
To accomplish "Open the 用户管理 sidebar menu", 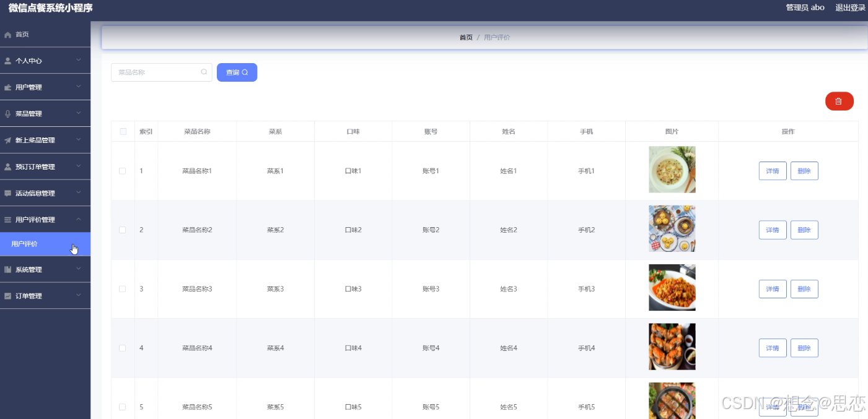I will click(x=45, y=87).
